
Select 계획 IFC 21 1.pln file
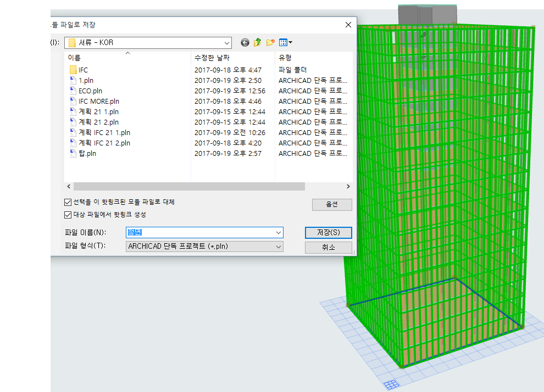(100, 132)
